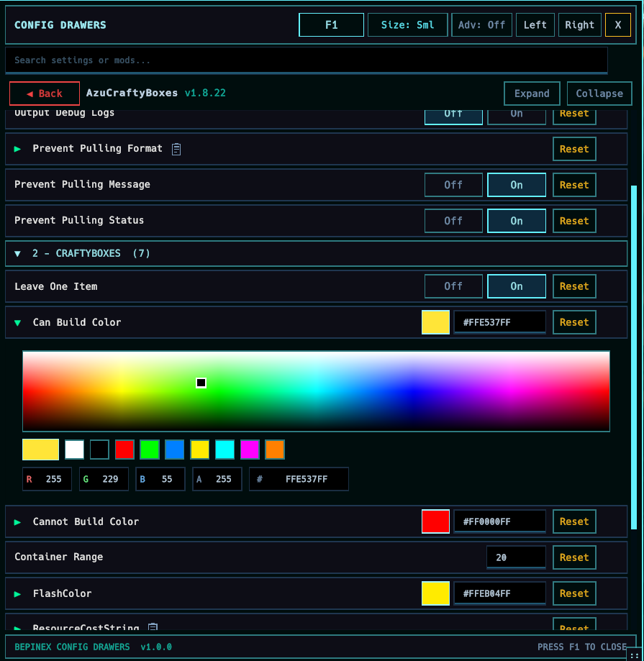Expand Prevent Pulling Format setting
This screenshot has width=644, height=661.
(x=17, y=149)
